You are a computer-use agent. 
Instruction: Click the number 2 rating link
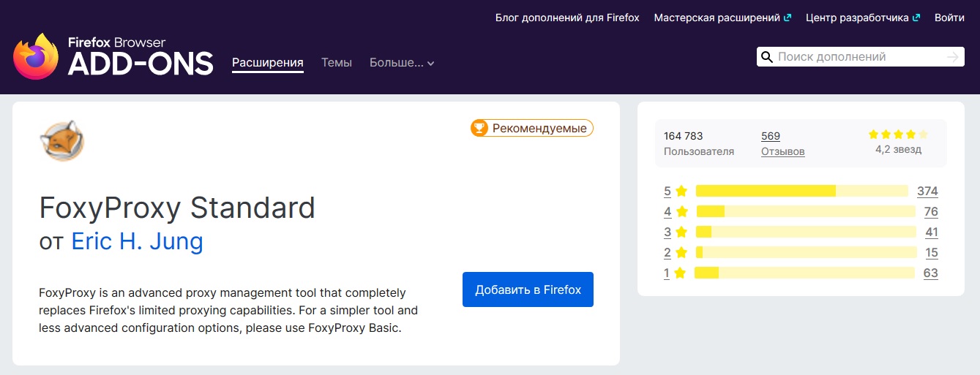(667, 253)
